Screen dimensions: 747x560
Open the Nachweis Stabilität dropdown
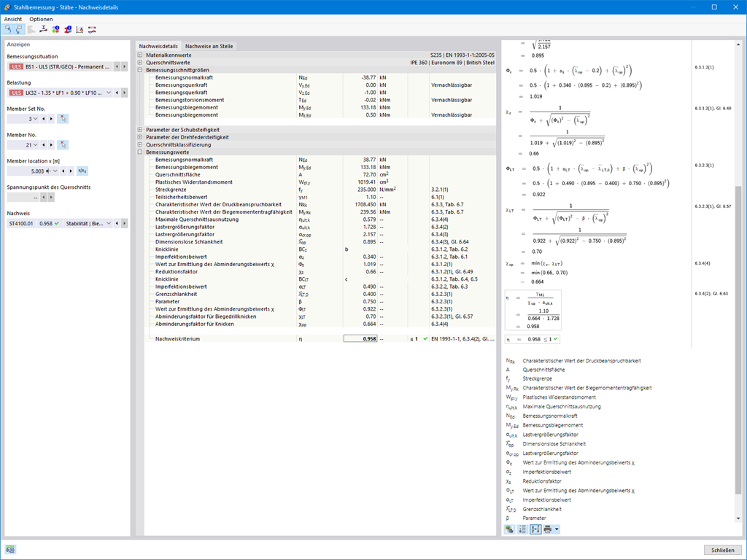(109, 223)
